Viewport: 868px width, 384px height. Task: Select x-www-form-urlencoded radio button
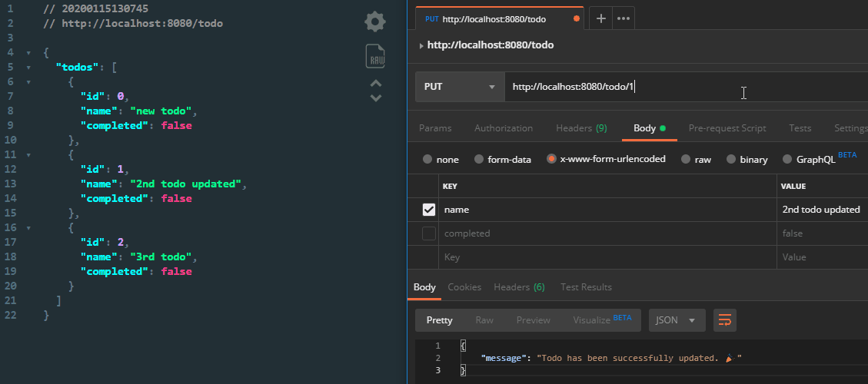pyautogui.click(x=551, y=159)
